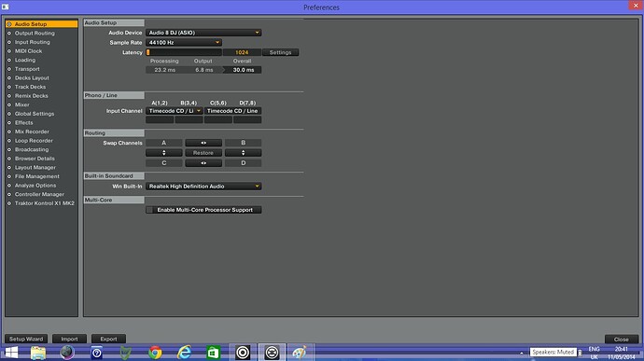644x361 pixels.
Task: Open Loop Recorder preferences
Action: (34, 141)
